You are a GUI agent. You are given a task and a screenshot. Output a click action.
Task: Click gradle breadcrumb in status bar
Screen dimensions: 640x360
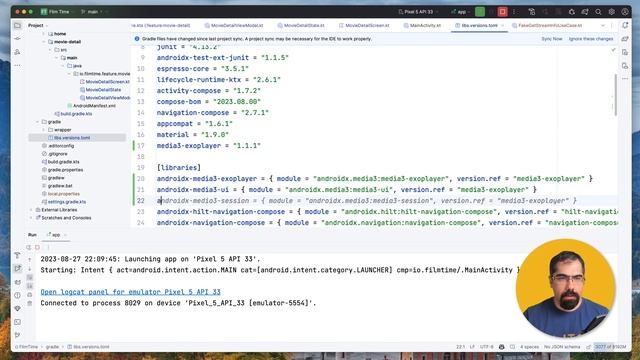pos(52,347)
